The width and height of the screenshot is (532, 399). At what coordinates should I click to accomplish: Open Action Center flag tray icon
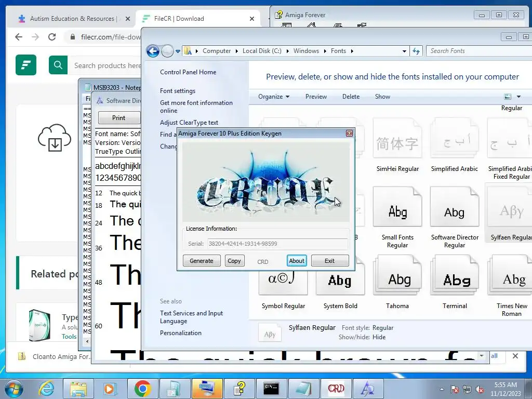tap(455, 390)
